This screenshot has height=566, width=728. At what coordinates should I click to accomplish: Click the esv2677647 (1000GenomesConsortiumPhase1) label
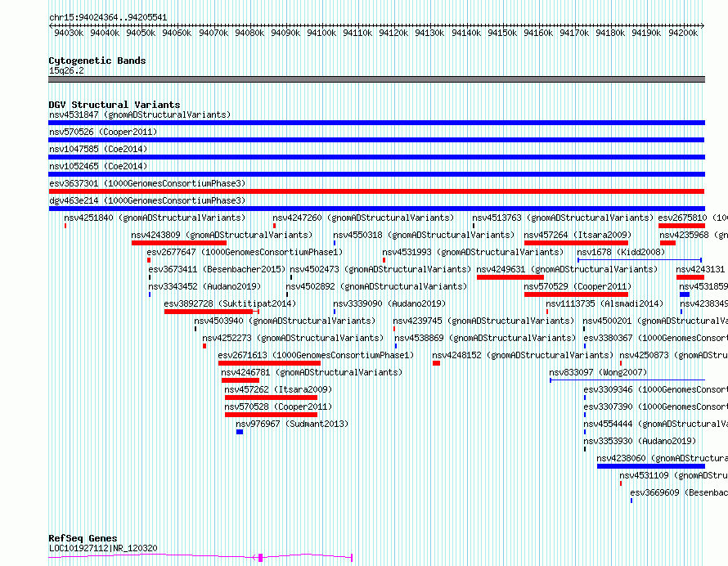(x=245, y=252)
